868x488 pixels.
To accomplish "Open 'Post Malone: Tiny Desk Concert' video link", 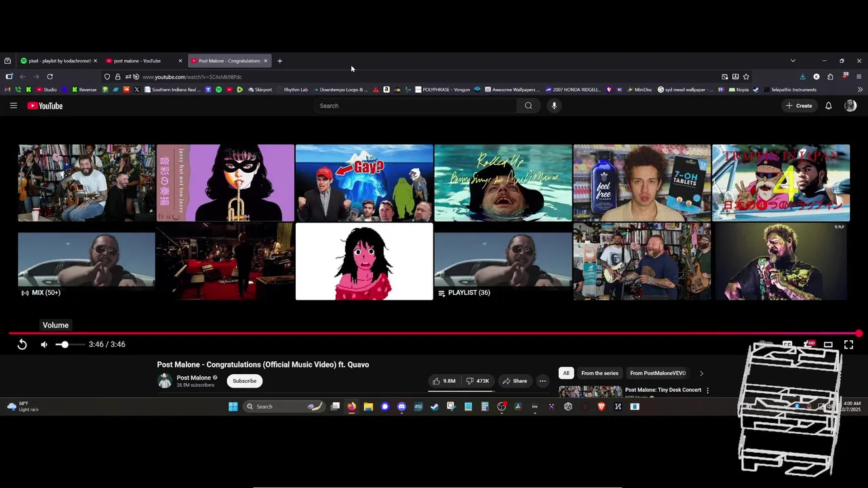I will coord(663,390).
